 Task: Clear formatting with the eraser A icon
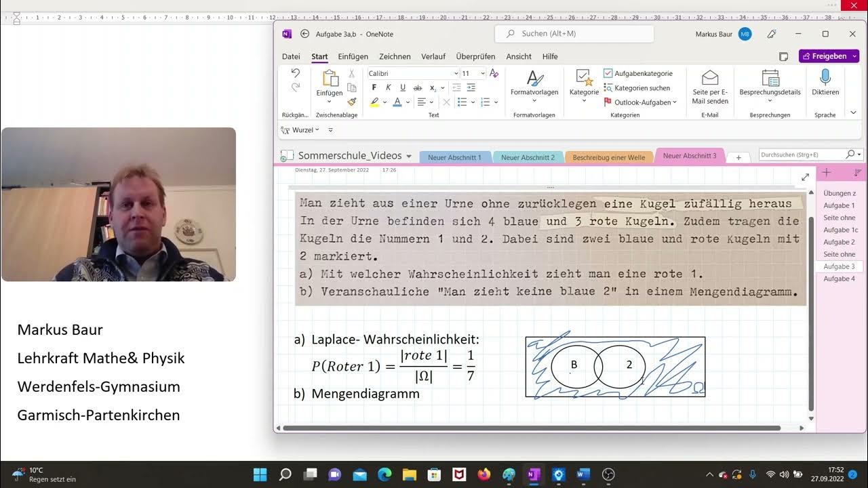(494, 73)
